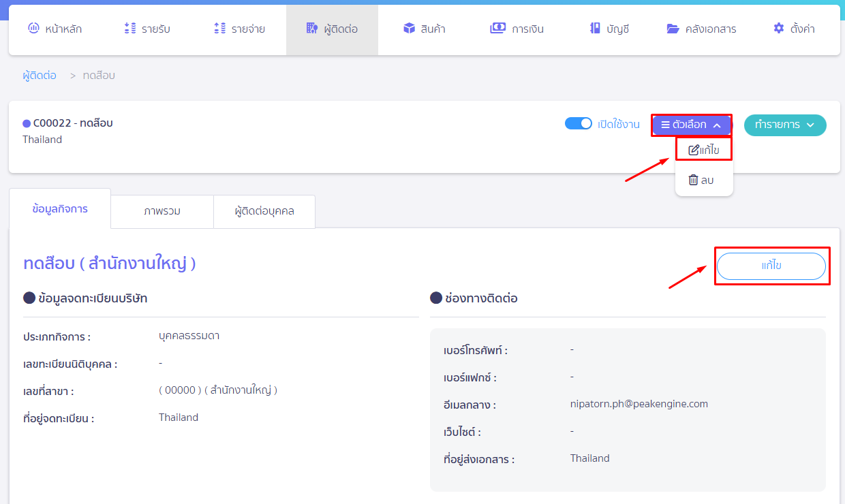Click the accounting book icon
The height and width of the screenshot is (504, 845).
coord(595,29)
